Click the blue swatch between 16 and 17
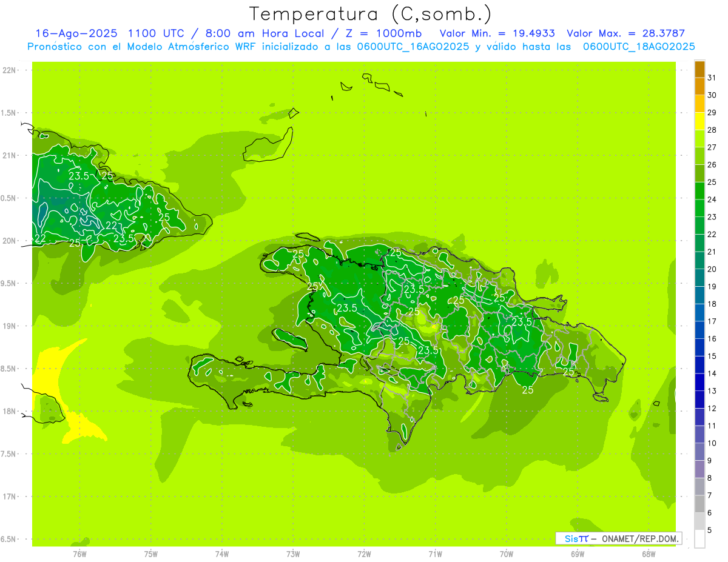 [x=700, y=330]
